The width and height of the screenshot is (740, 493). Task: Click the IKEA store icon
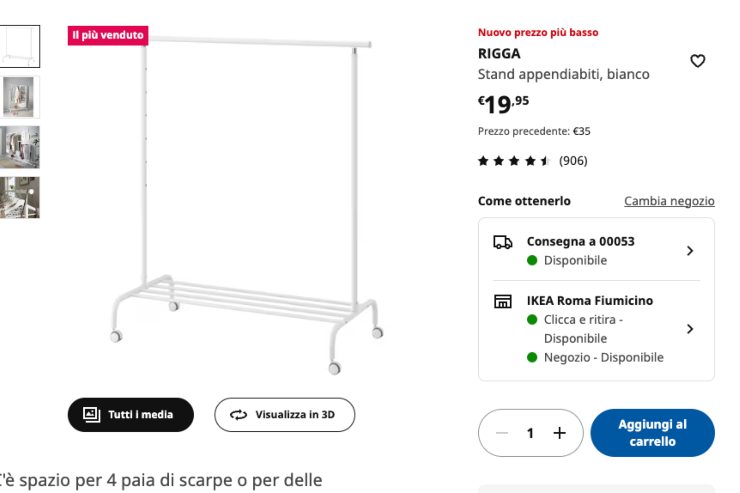(503, 301)
